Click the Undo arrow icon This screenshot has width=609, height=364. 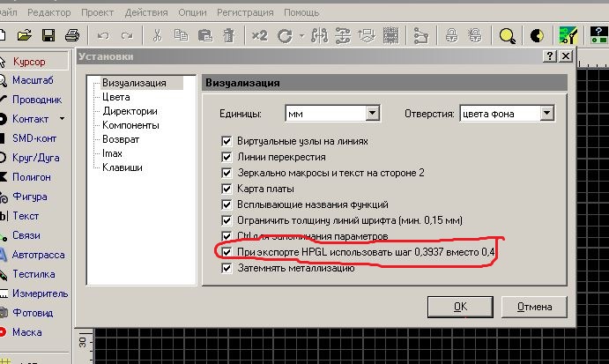(x=103, y=36)
